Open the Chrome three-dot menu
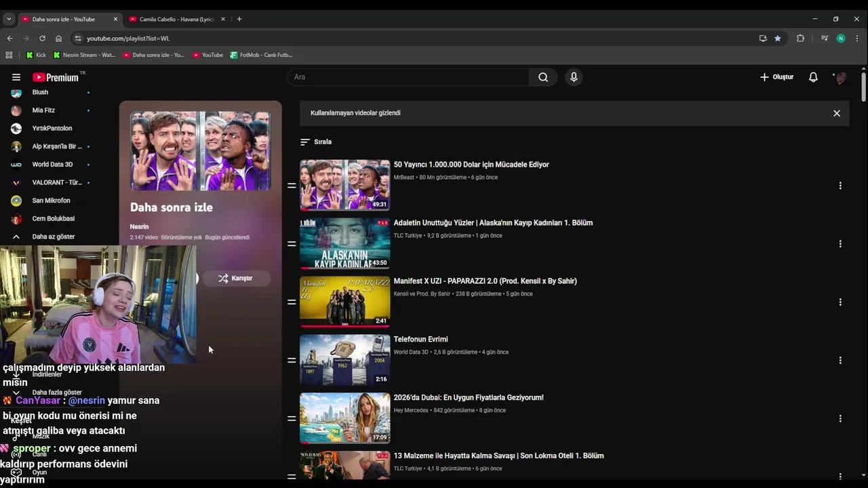Viewport: 868px width, 488px height. click(x=857, y=39)
